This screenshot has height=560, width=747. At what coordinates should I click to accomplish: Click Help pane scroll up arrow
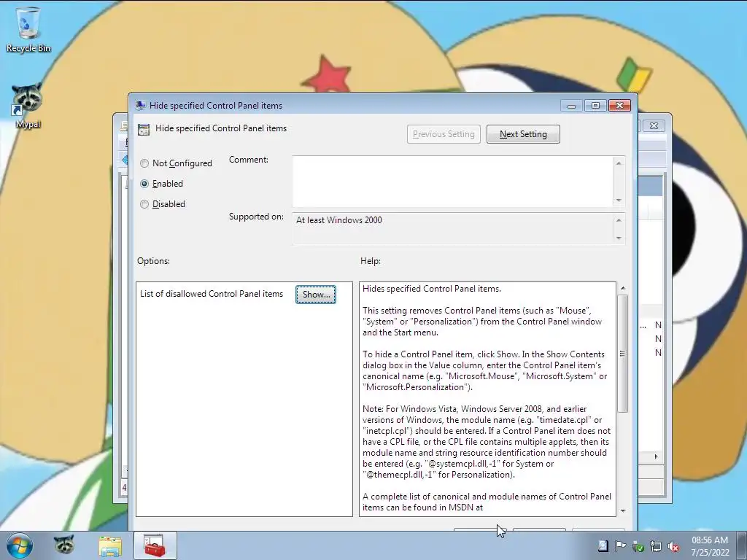point(623,288)
